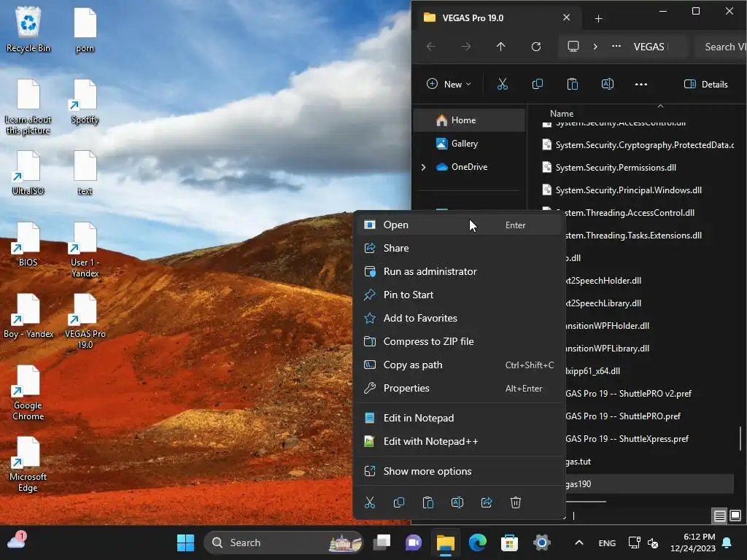
Task: Choose Edit in Notepad
Action: [460, 418]
